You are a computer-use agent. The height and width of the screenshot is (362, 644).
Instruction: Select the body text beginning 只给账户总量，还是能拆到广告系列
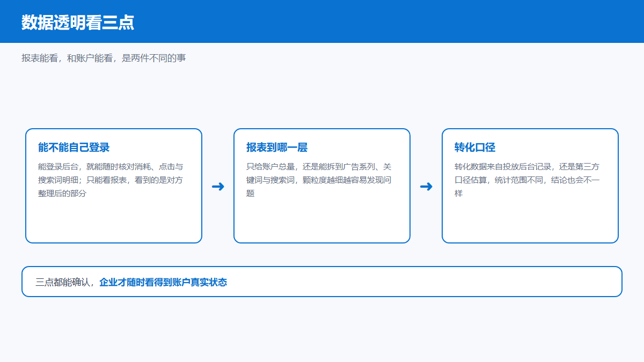pyautogui.click(x=319, y=180)
